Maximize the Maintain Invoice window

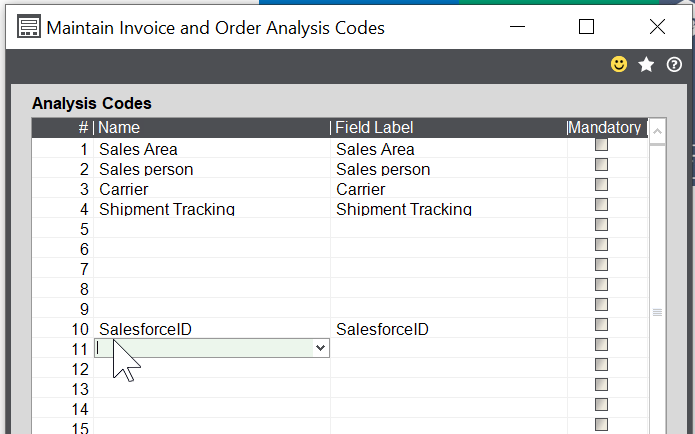587,27
